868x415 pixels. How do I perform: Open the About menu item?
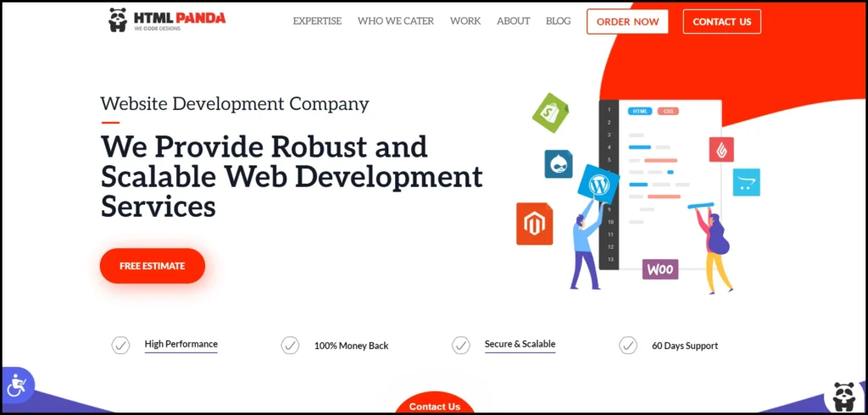pos(513,21)
